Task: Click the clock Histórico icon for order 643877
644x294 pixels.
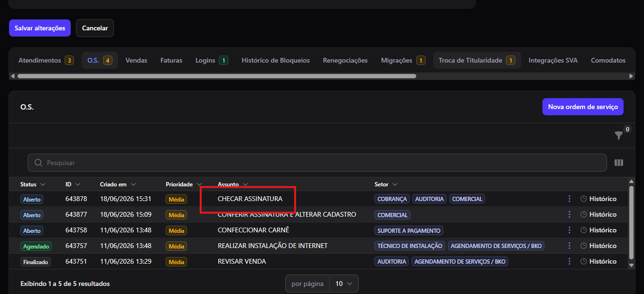Action: tap(584, 214)
